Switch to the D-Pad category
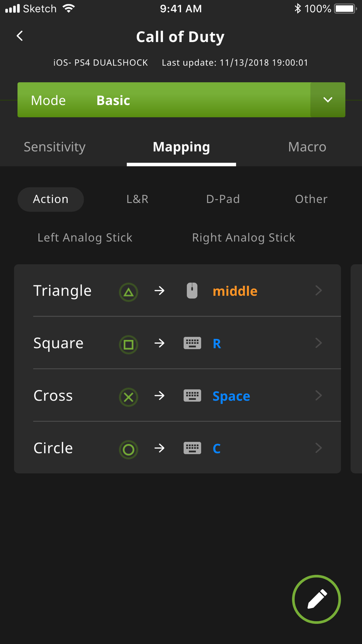362x644 pixels. (223, 199)
